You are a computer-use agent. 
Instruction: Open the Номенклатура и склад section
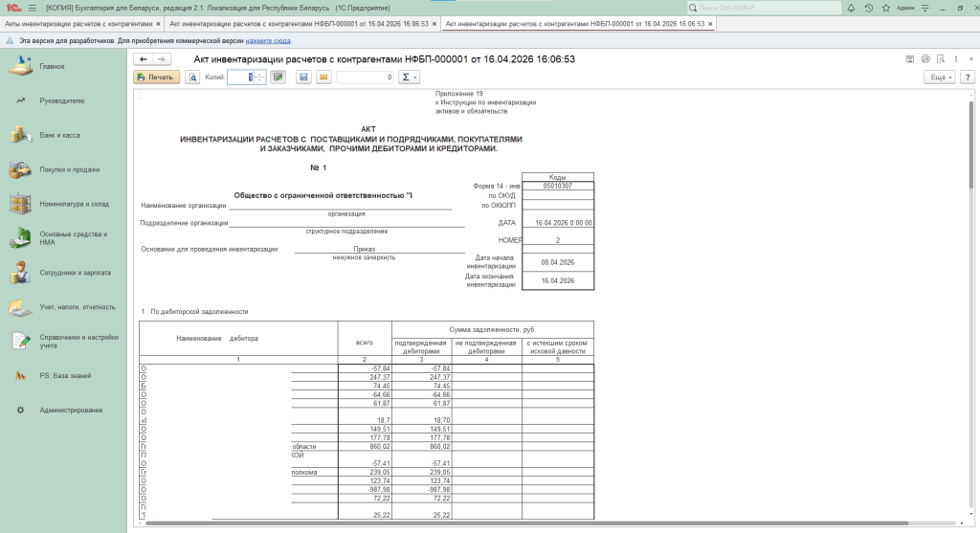[x=74, y=204]
